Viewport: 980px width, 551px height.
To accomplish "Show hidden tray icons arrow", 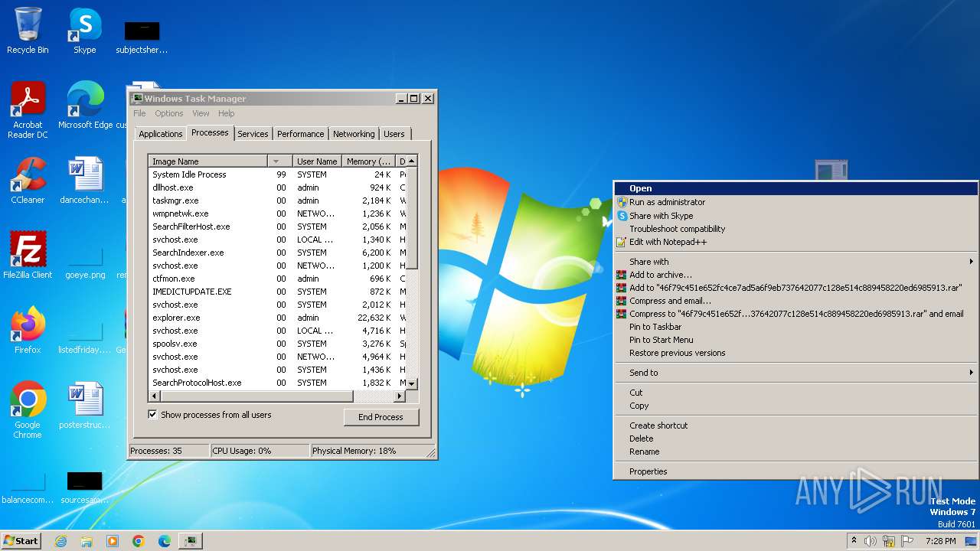I will (854, 541).
